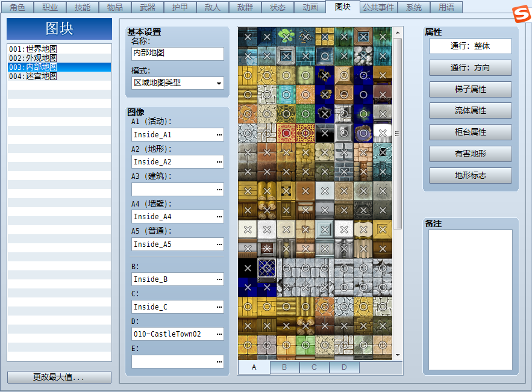532x392 pixels.
Task: Select the 有害地形 button
Action: click(471, 154)
